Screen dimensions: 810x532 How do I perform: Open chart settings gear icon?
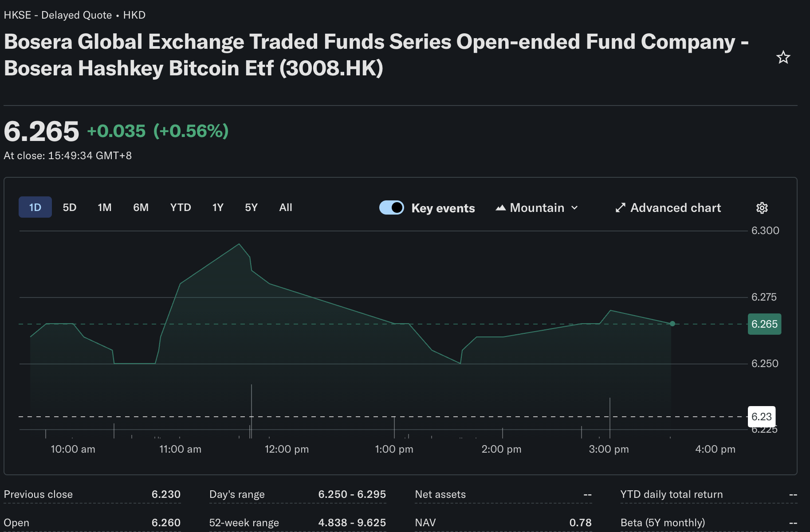[762, 208]
